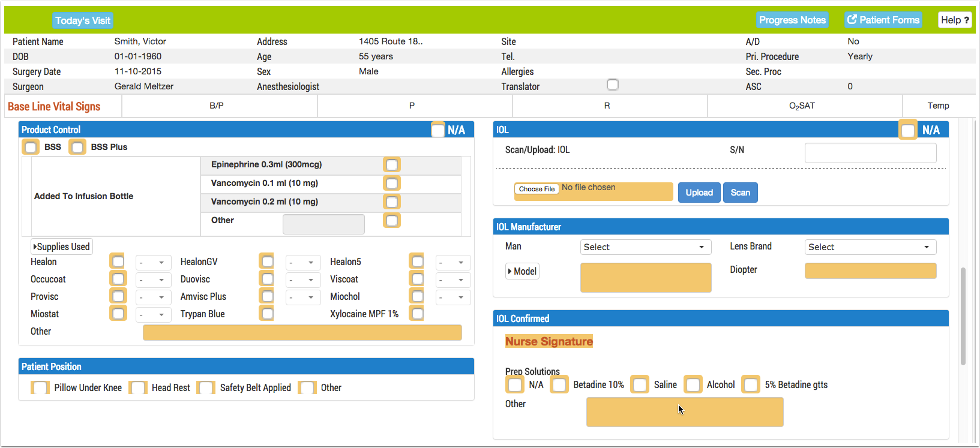Click the Other supplies text field
This screenshot has height=448, width=980.
point(302,332)
